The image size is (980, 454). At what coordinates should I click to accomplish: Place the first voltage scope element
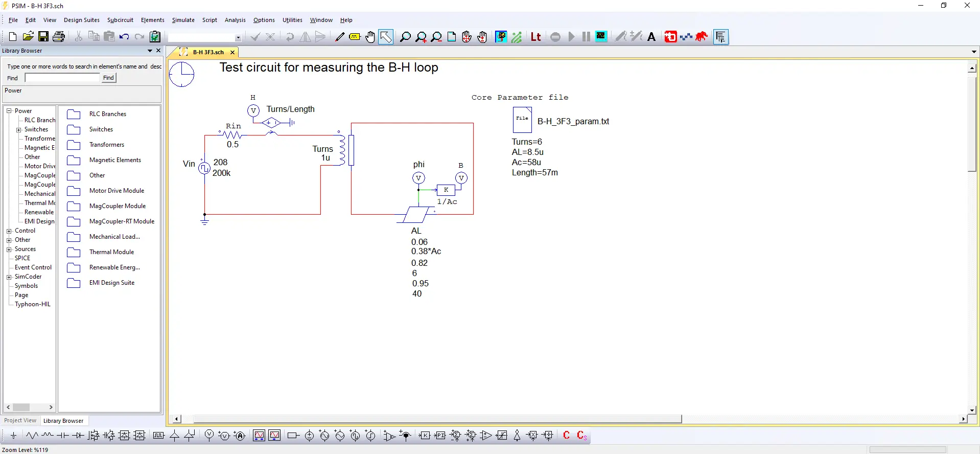tap(259, 436)
